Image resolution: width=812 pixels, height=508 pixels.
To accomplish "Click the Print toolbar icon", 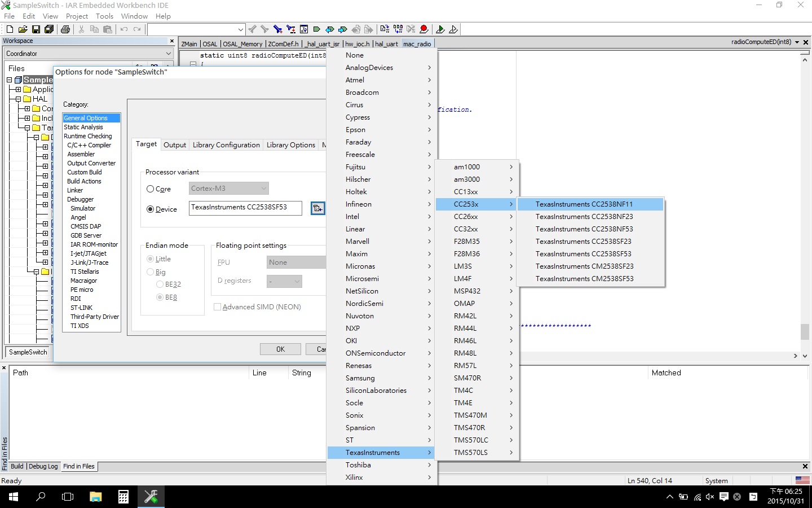I will pyautogui.click(x=65, y=29).
